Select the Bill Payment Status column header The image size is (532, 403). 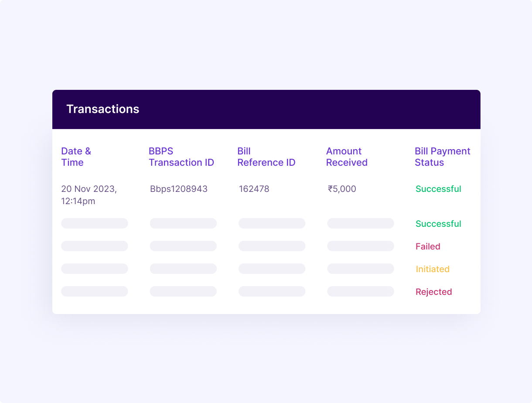pyautogui.click(x=442, y=157)
